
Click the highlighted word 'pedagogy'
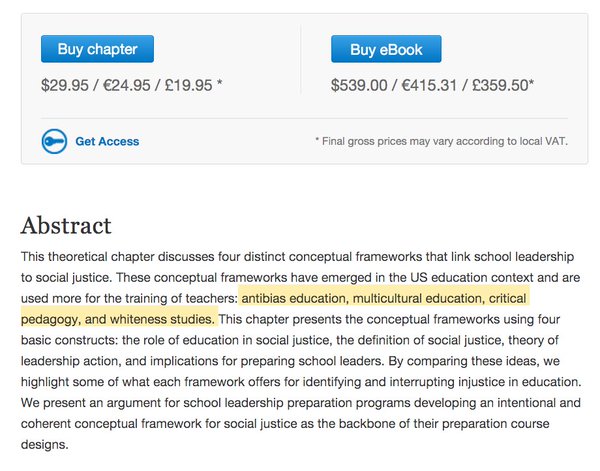49,319
